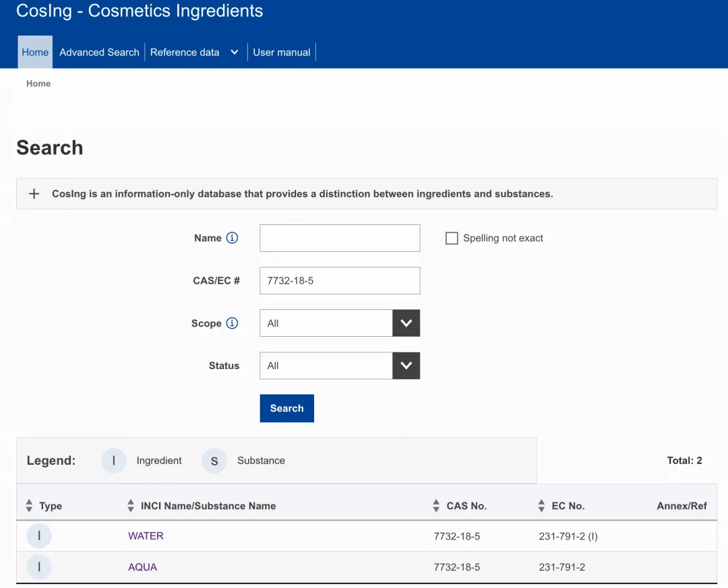
Task: Open the User manual page
Action: [x=282, y=53]
